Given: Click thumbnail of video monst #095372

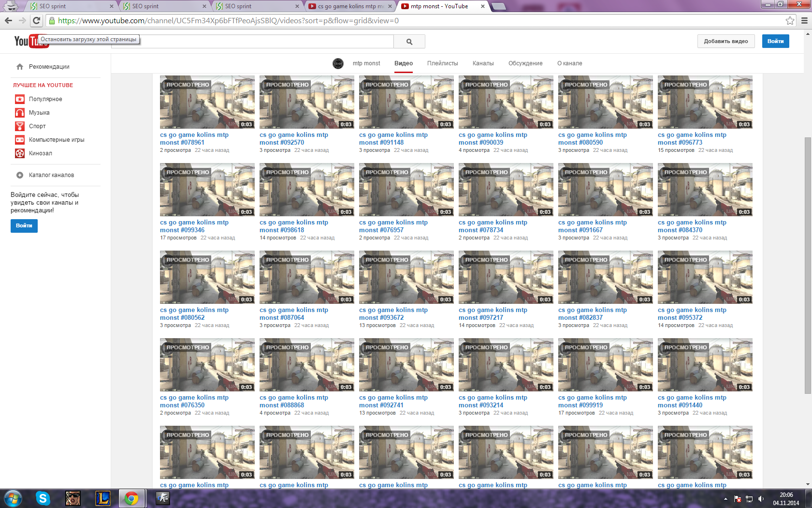Looking at the screenshot, I should 705,277.
